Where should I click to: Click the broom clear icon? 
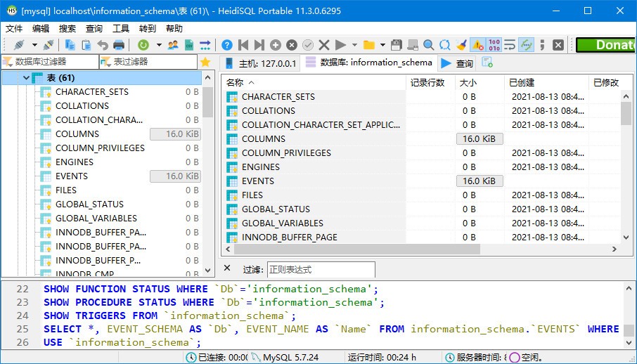point(461,45)
